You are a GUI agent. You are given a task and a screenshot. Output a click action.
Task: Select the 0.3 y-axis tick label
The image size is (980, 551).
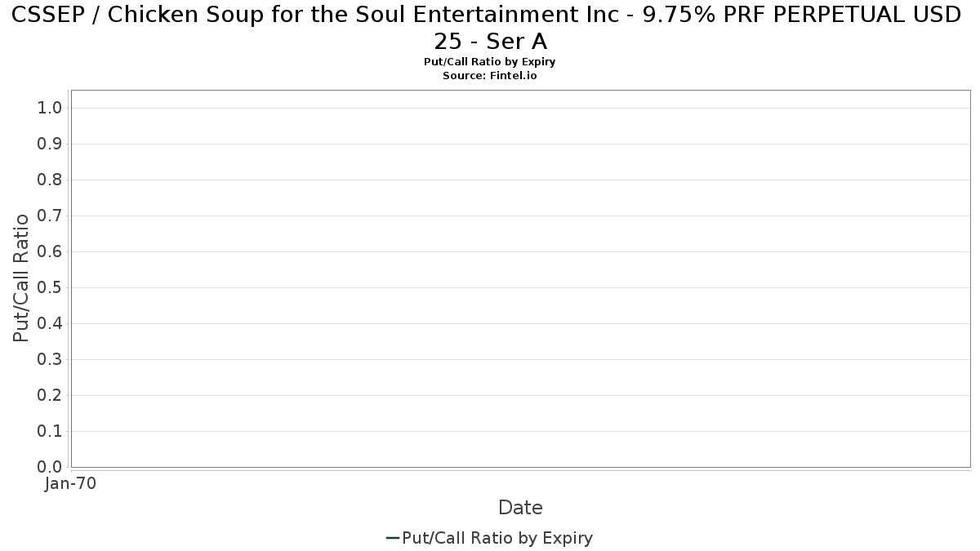[50, 360]
